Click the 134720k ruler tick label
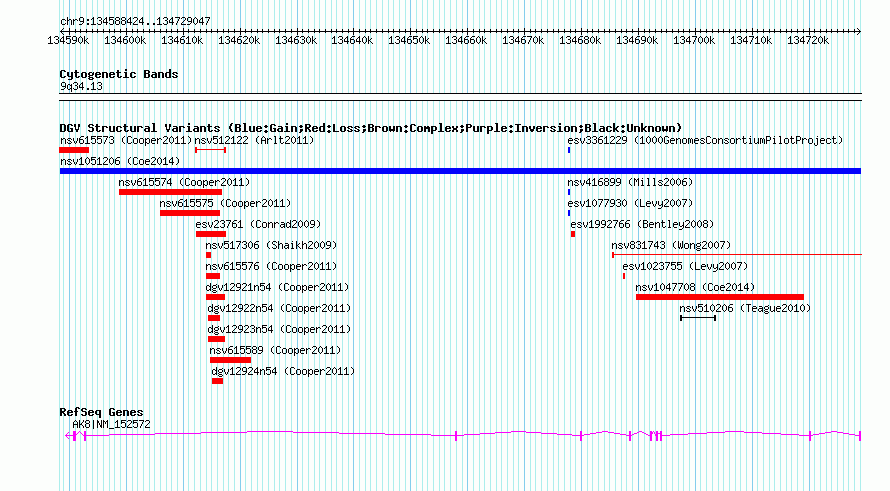Image resolution: width=890 pixels, height=491 pixels. click(808, 40)
